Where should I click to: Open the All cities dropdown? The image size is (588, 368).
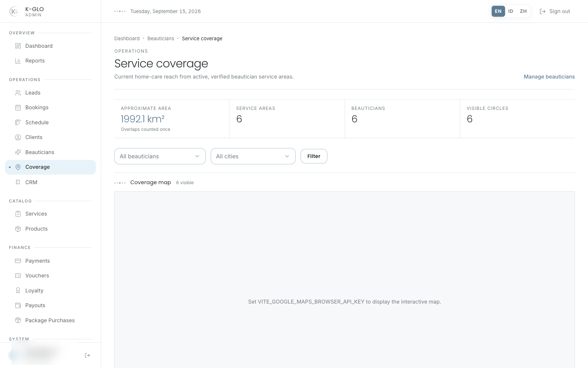[x=253, y=156]
